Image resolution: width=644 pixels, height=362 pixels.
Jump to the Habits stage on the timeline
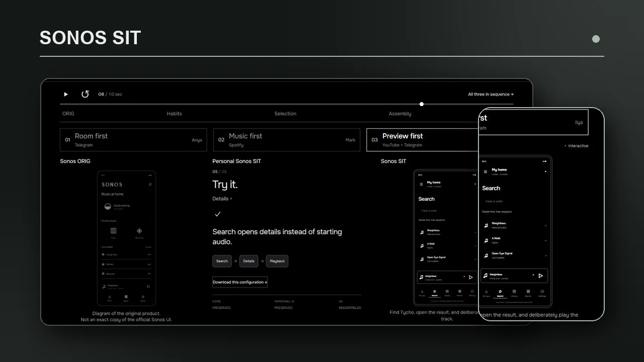coord(174,114)
